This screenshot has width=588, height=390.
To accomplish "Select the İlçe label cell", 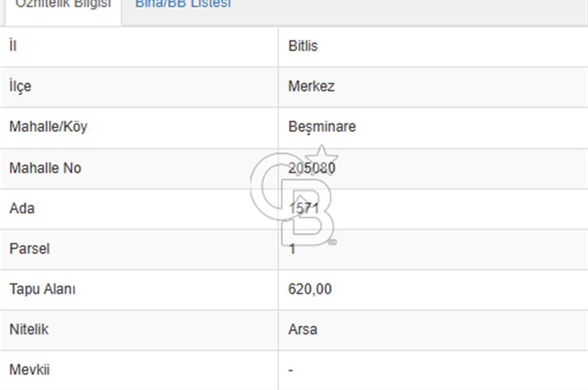I will tap(21, 86).
